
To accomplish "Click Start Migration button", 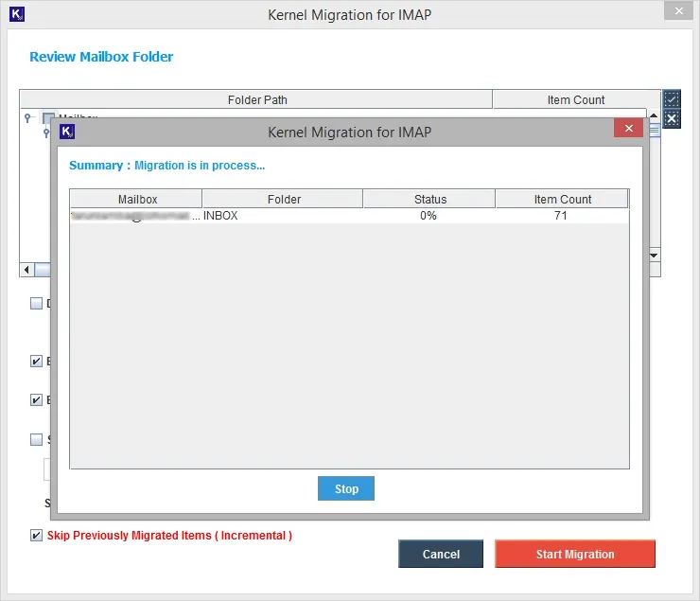I will 575,554.
